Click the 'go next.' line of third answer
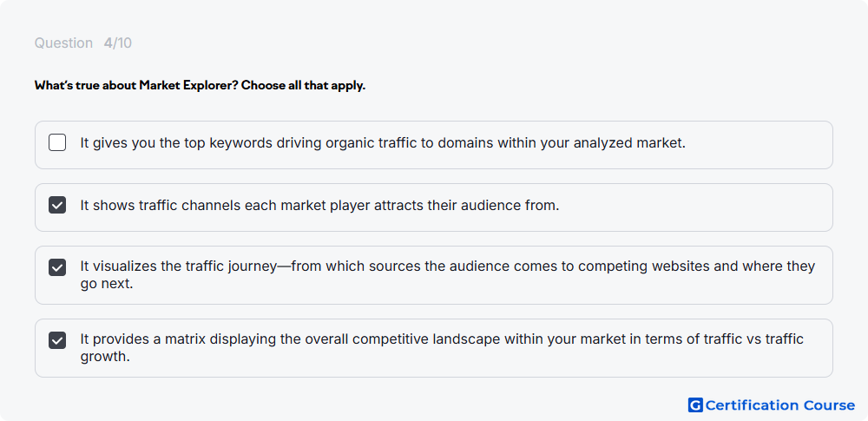 tap(106, 284)
